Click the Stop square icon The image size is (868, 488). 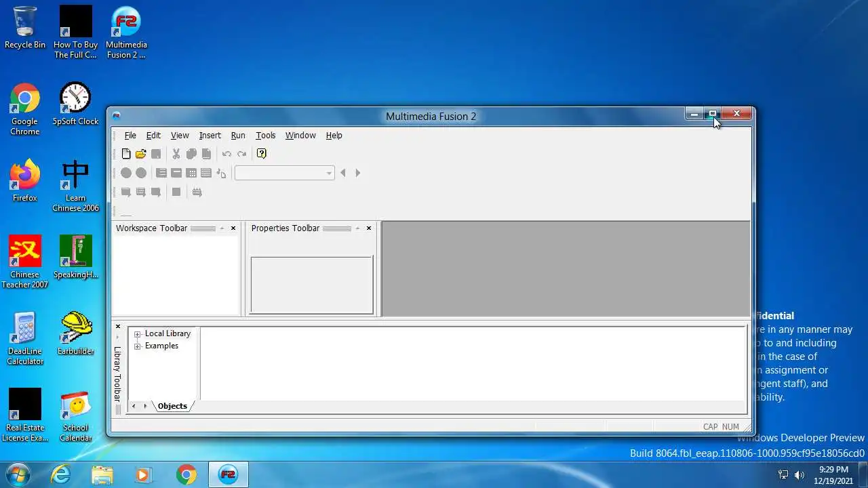tap(176, 192)
